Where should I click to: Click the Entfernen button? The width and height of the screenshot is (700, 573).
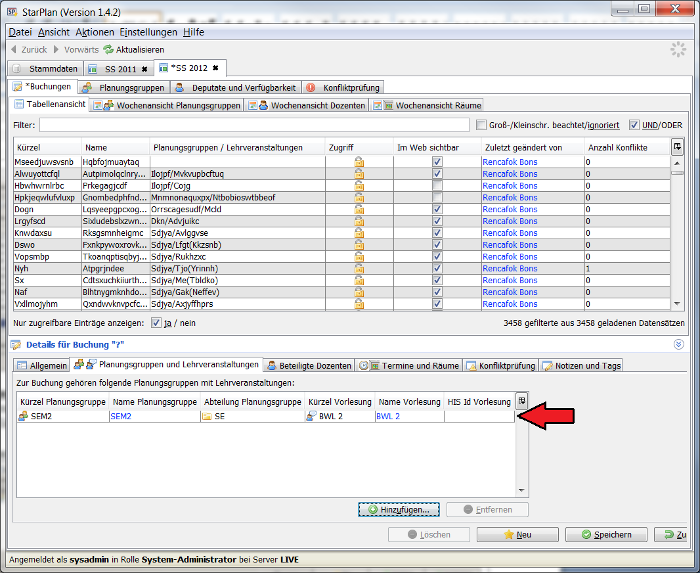point(488,510)
